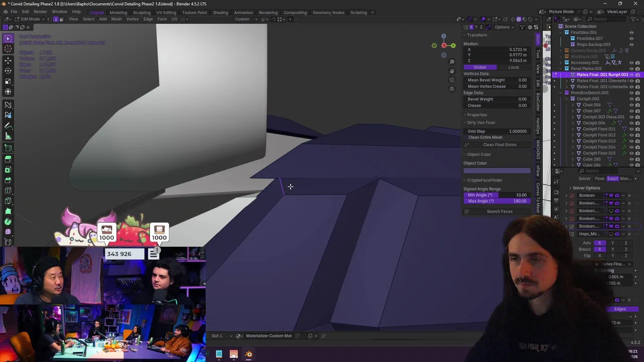Open the Blender application menu icon
The width and height of the screenshot is (644, 362).
click(5, 12)
